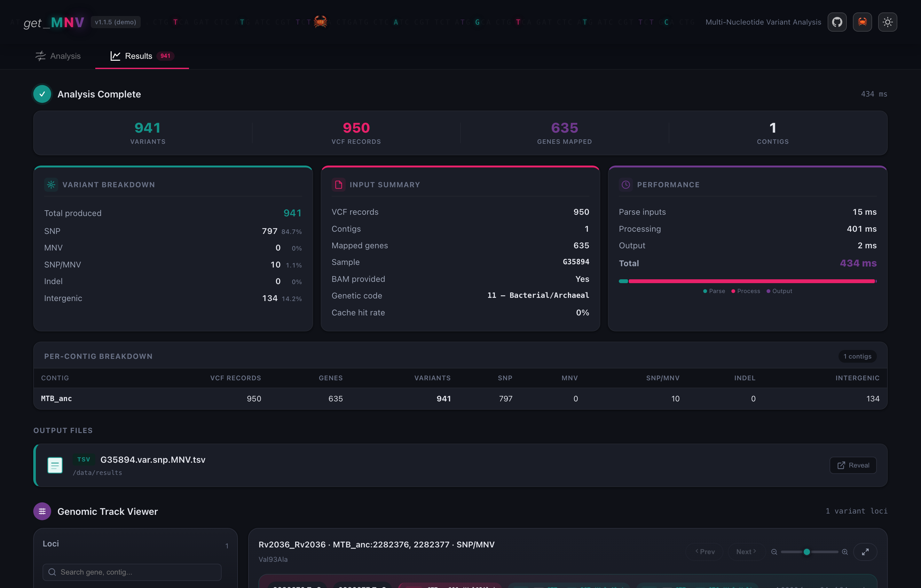The image size is (921, 588).
Task: Switch to the Results tab
Action: 142,56
